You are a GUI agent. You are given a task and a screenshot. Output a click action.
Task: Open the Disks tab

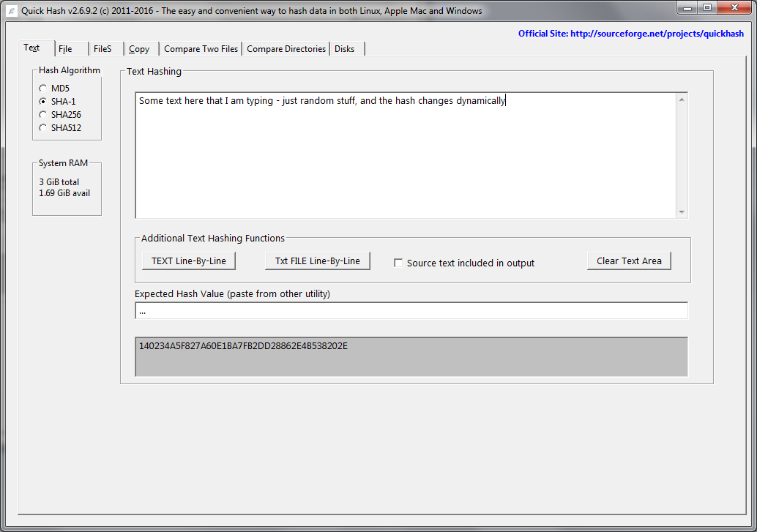coord(345,49)
